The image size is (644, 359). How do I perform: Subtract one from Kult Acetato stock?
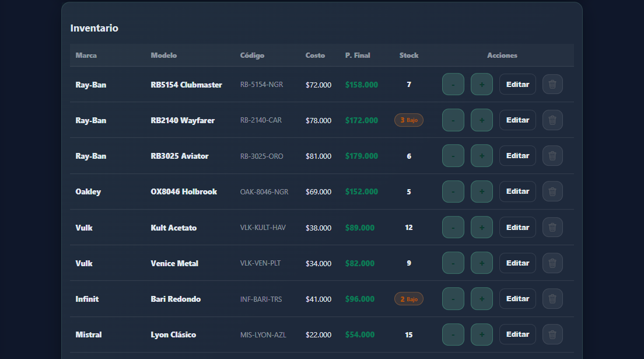click(453, 228)
